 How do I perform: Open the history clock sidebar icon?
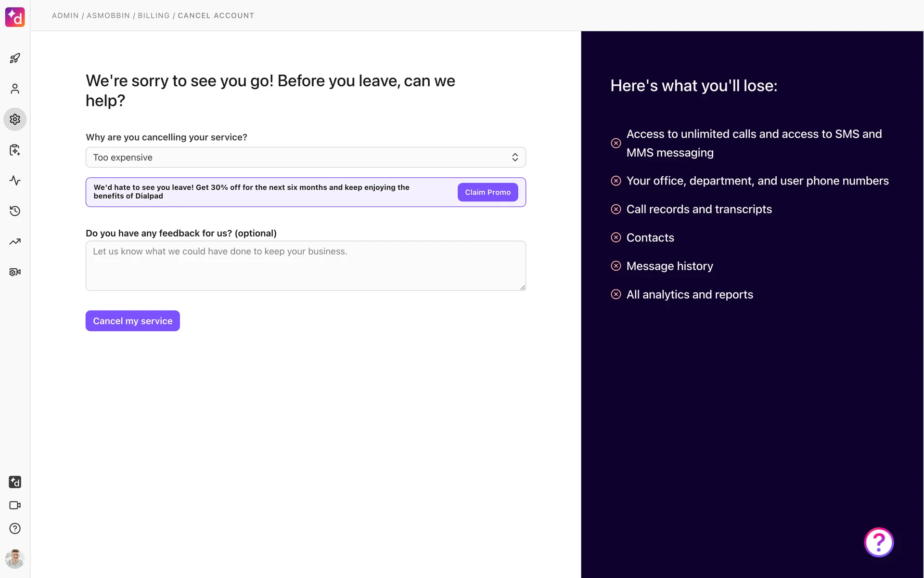(15, 211)
